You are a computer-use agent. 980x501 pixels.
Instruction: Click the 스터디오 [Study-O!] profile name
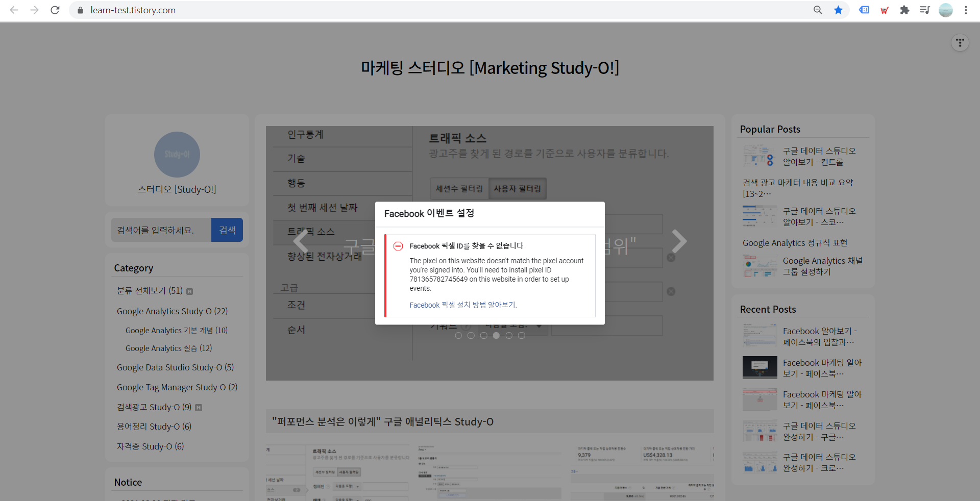click(x=177, y=189)
